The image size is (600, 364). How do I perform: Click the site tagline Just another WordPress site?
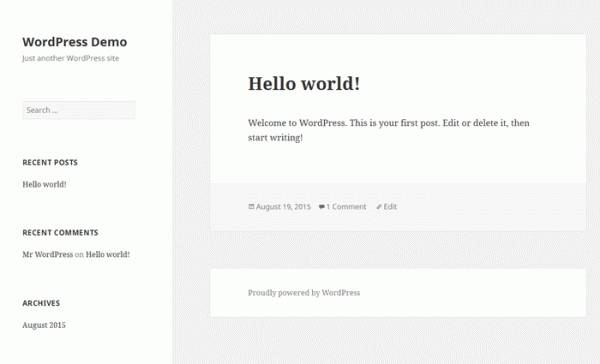coord(71,58)
